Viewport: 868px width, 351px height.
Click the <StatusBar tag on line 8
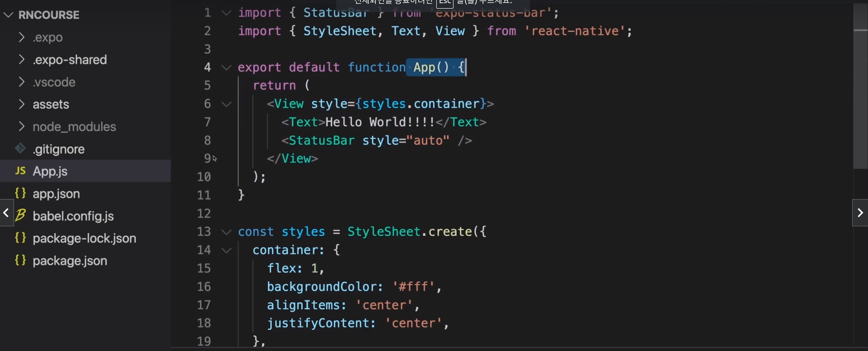(318, 141)
